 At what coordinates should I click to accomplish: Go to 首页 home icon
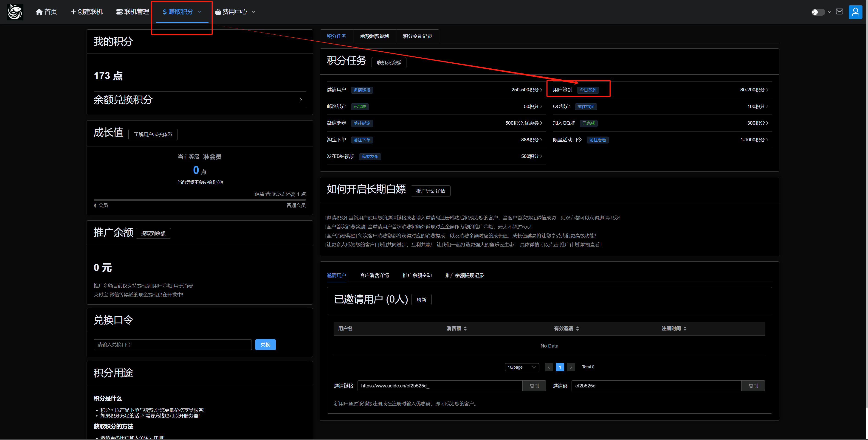[x=39, y=12]
